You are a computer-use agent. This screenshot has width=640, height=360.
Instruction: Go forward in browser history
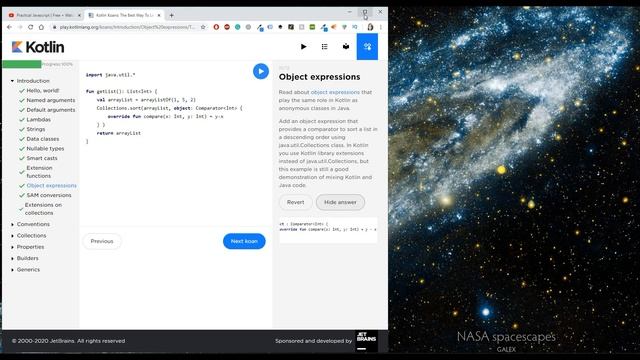(20, 27)
